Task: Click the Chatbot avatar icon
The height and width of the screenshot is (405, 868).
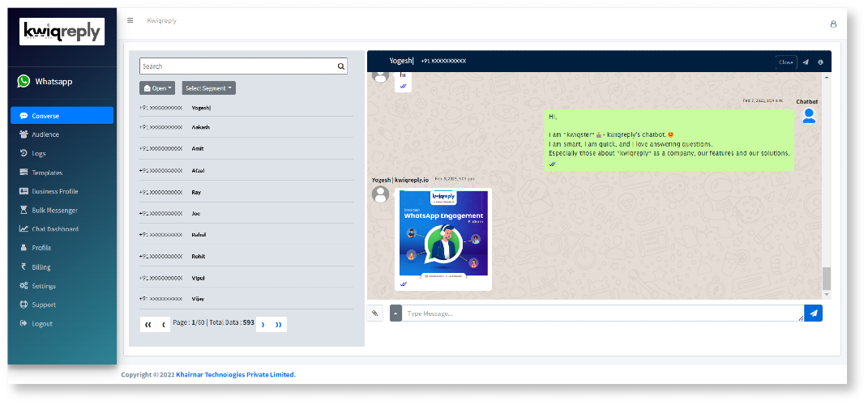Action: pos(809,116)
